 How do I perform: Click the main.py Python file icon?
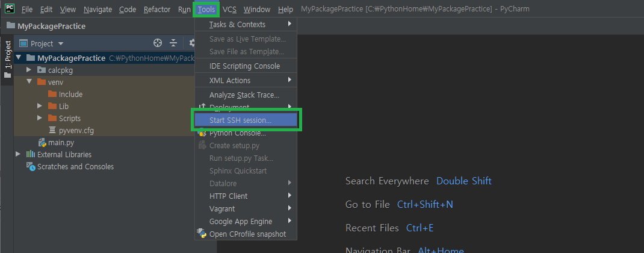point(42,142)
